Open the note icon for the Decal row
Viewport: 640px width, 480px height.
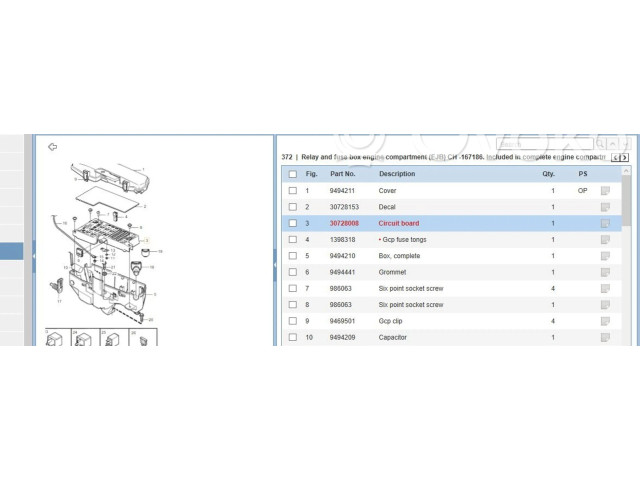(605, 207)
